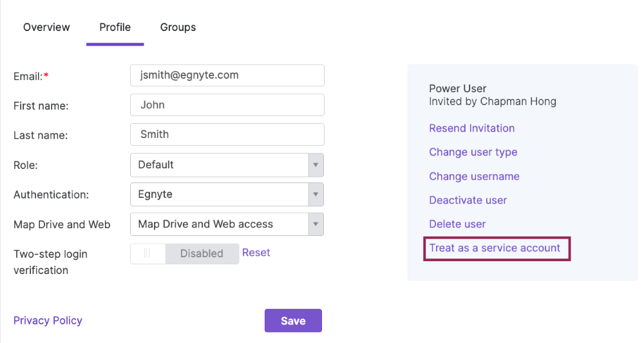Image resolution: width=644 pixels, height=343 pixels.
Task: Click Resend Invitation link
Action: click(471, 128)
